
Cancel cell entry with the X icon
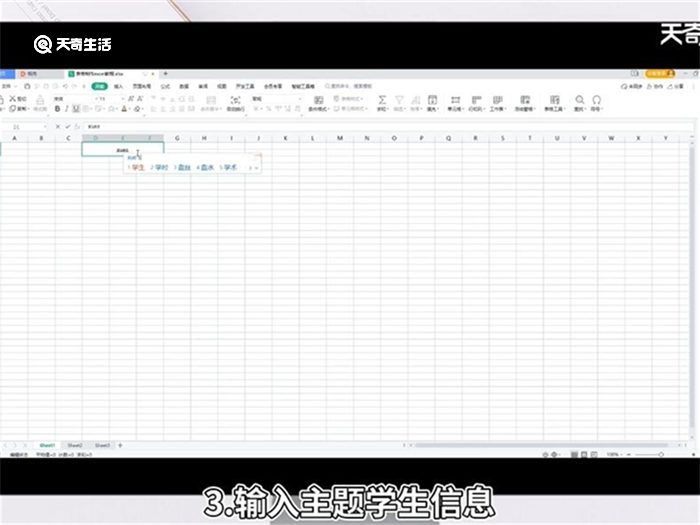(58, 127)
